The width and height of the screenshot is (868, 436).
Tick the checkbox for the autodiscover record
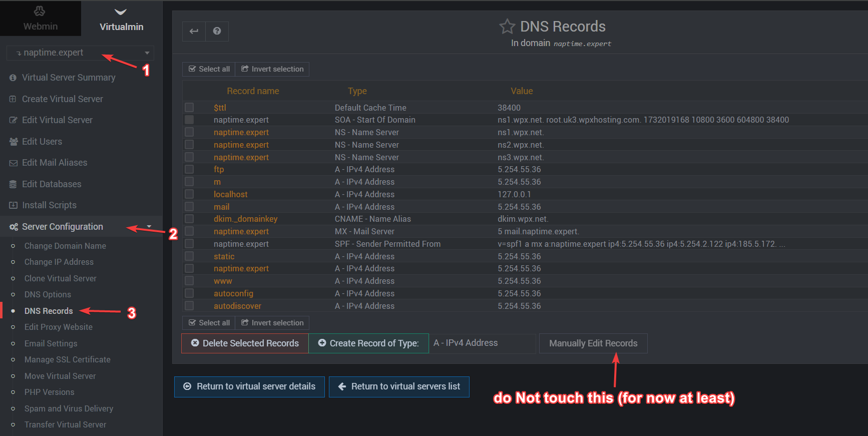[x=189, y=305]
